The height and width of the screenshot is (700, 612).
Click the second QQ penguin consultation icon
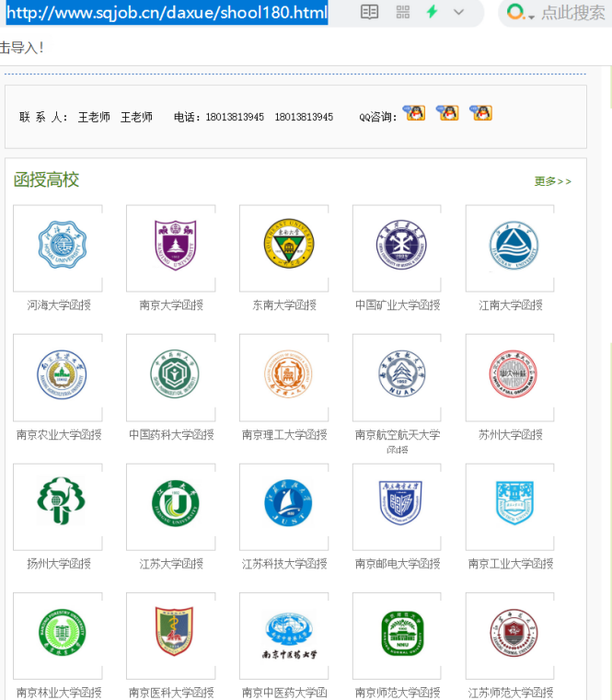[x=447, y=113]
